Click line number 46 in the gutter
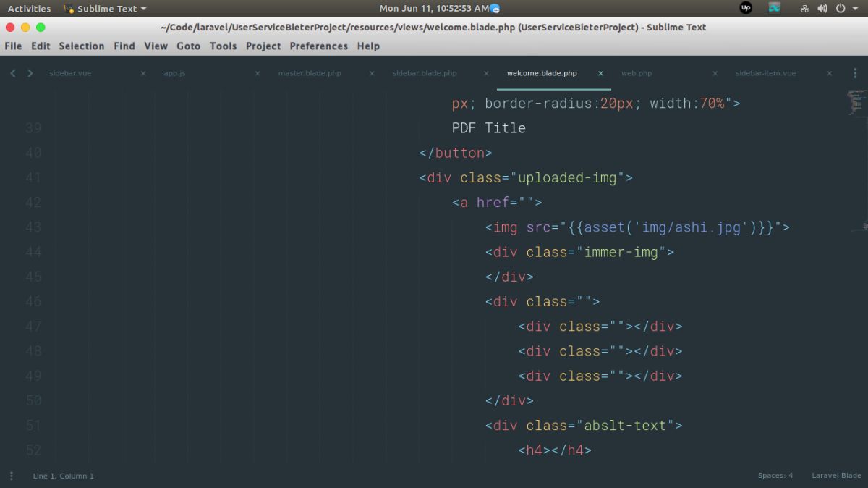 pyautogui.click(x=33, y=301)
